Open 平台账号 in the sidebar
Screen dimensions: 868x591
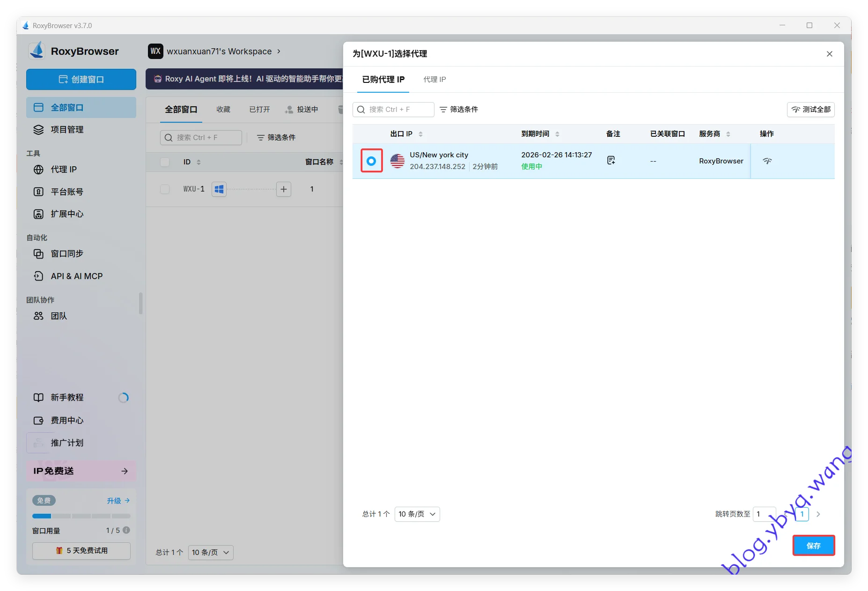(x=66, y=192)
